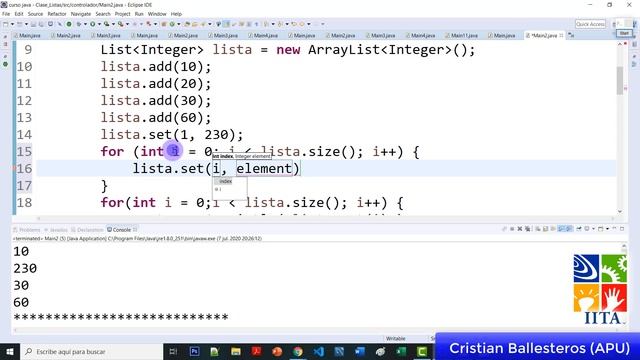Open Visual Studio Code from taskbar

point(318,351)
